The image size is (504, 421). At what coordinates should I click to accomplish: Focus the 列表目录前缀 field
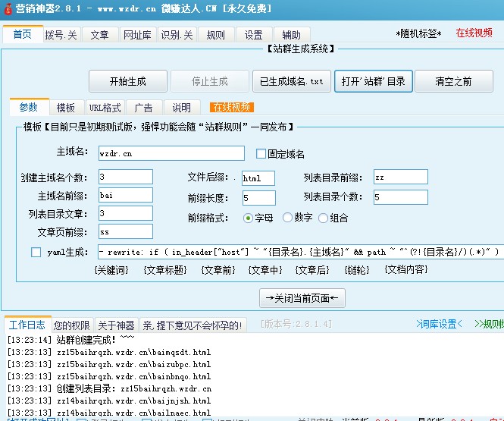tap(401, 177)
